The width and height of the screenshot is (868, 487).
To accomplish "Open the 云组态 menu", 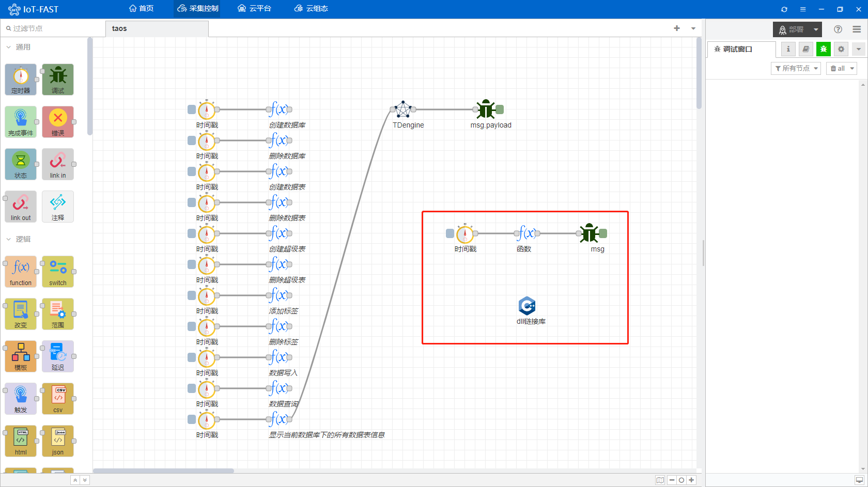I will point(311,9).
